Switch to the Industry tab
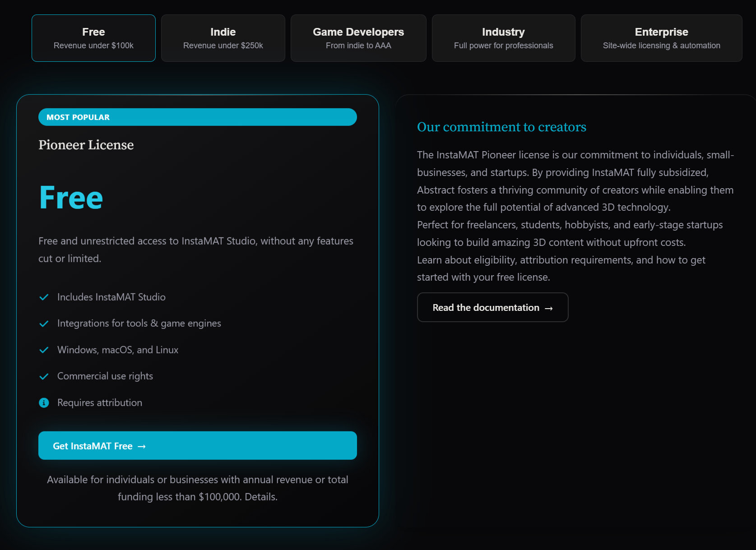The height and width of the screenshot is (550, 756). point(503,38)
